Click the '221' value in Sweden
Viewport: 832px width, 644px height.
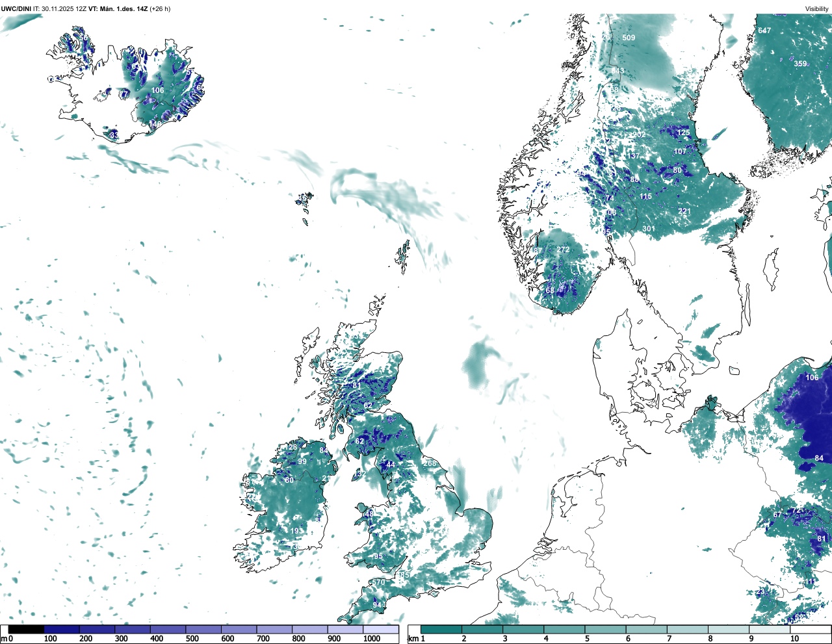tap(684, 212)
